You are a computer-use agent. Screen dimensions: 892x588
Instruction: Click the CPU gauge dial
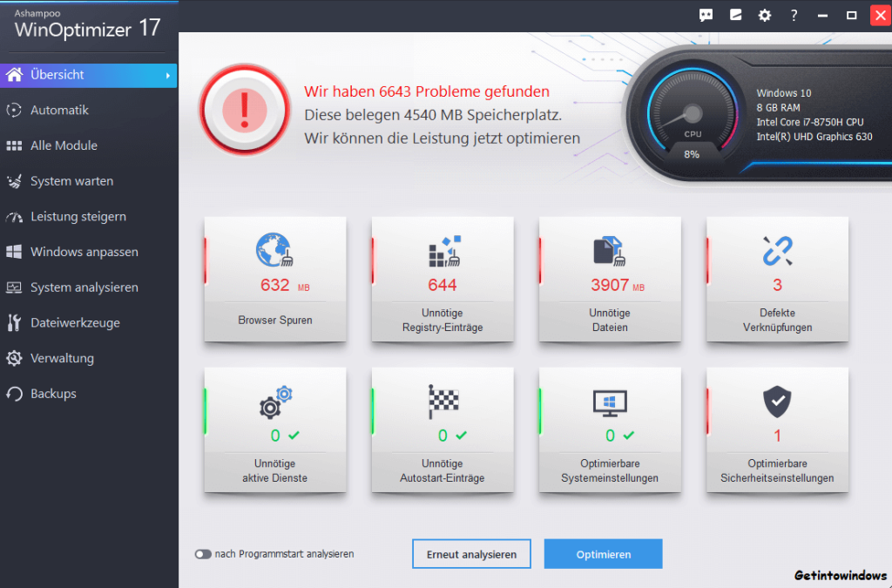coord(692,114)
